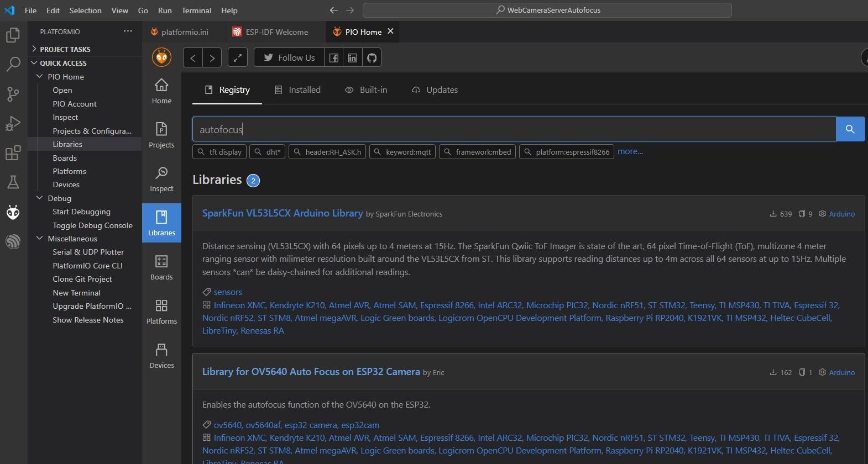Image resolution: width=868 pixels, height=464 pixels.
Task: Open PlatformIO GitHub page icon
Action: tap(372, 57)
